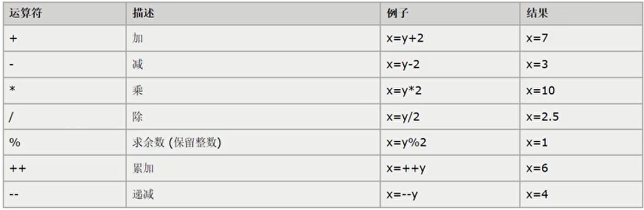Click the x=10 result cell
This screenshot has width=644, height=210.
tap(580, 90)
